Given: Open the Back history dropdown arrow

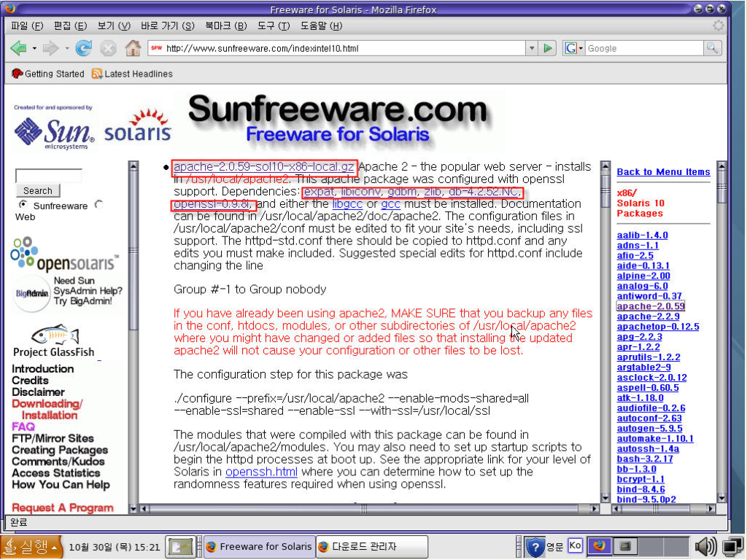Looking at the screenshot, I should (x=34, y=48).
